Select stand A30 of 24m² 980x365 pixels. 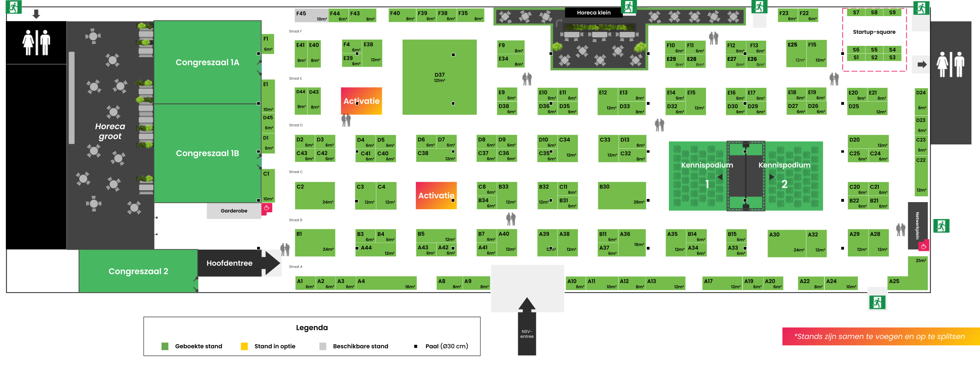787,243
